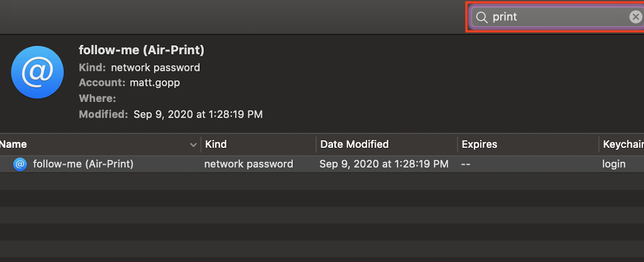644x262 pixels.
Task: Click the follow-me (Air-Print) heading title
Action: (x=141, y=50)
